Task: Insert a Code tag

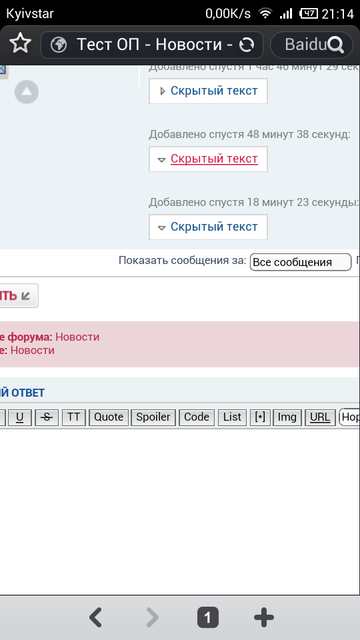Action: [196, 417]
